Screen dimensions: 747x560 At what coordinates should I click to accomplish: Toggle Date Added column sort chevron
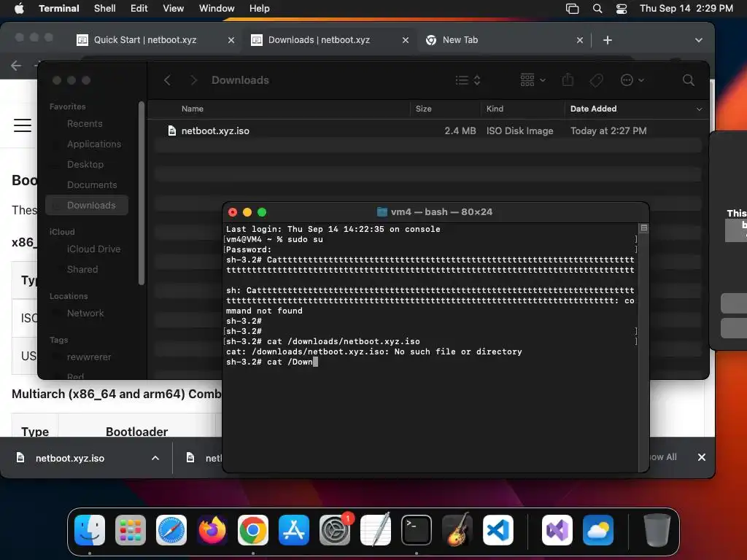[699, 109]
